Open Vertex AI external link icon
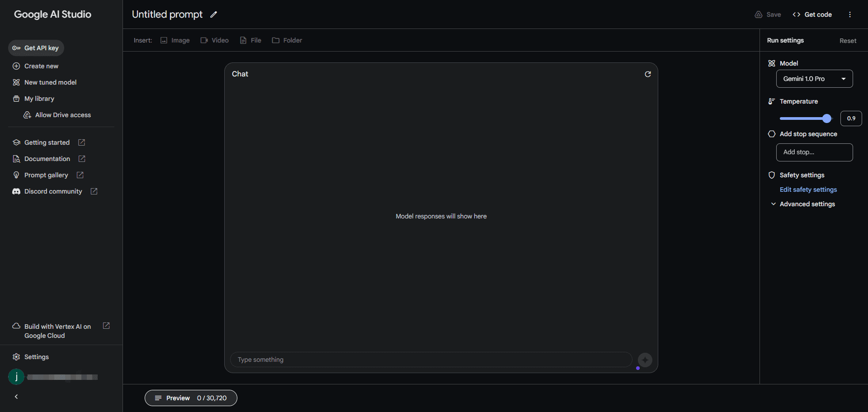Screen dimensions: 868x412 [x=106, y=326]
